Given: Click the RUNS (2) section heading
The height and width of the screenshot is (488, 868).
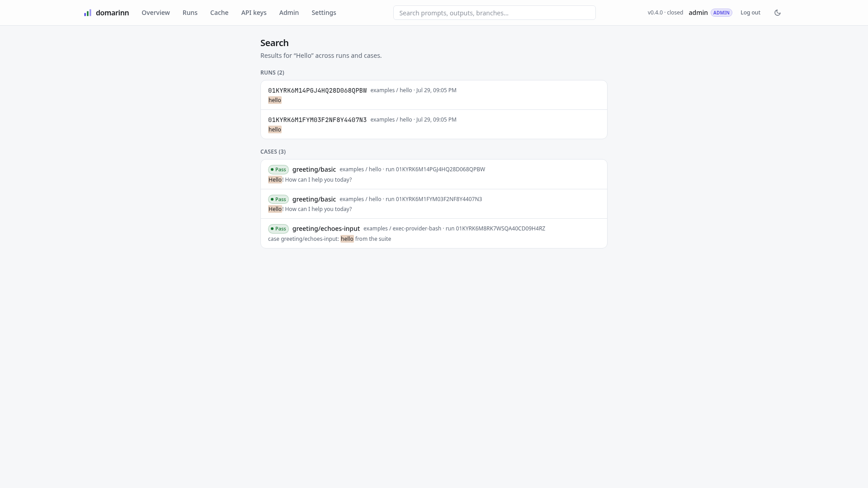Looking at the screenshot, I should tap(272, 73).
